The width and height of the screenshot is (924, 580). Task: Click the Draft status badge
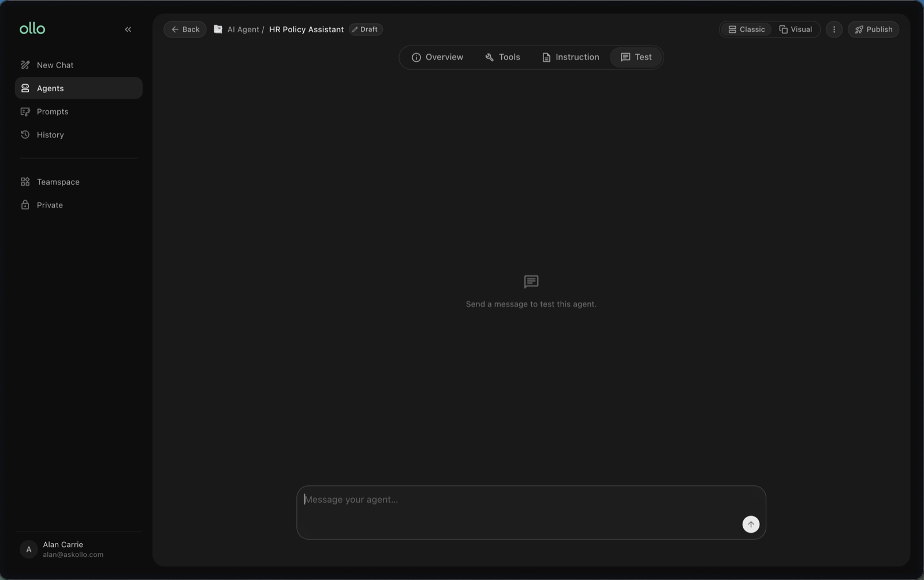click(x=366, y=29)
